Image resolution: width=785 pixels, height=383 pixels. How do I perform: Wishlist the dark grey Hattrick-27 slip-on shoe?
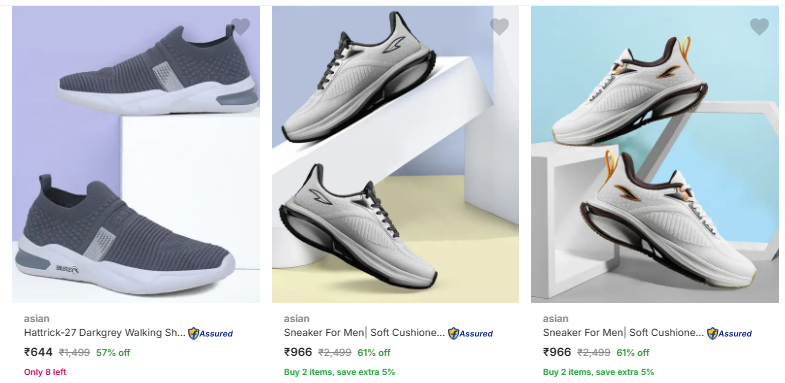(240, 27)
